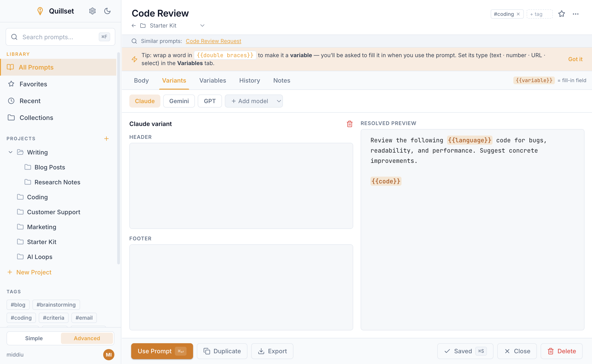Open the Code Review Request similar prompt
Viewport: 592px width, 364px height.
coord(213,41)
